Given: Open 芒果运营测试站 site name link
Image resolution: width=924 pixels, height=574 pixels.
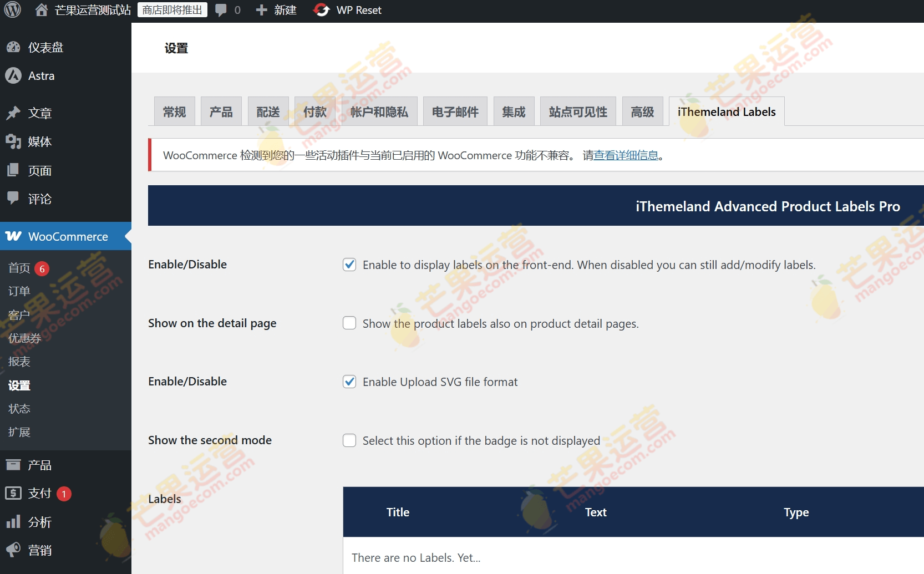Looking at the screenshot, I should coord(93,10).
